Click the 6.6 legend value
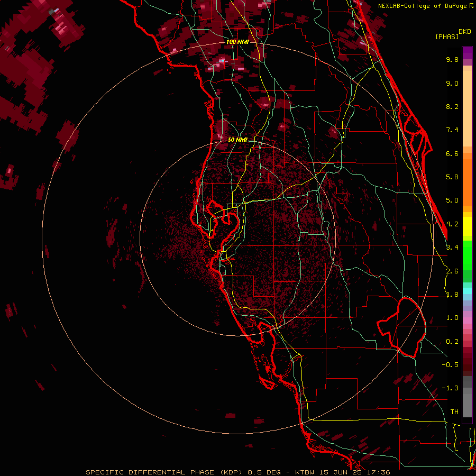476x476 pixels. [x=452, y=153]
